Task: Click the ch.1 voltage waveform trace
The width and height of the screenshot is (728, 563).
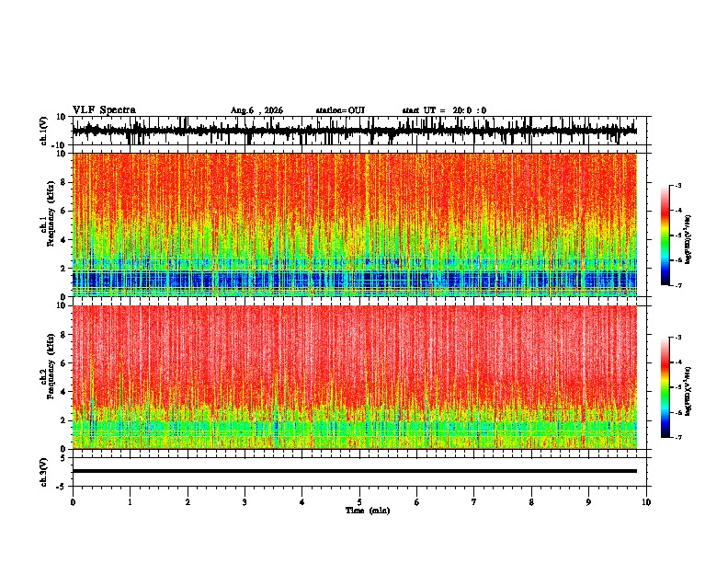Action: pyautogui.click(x=355, y=131)
